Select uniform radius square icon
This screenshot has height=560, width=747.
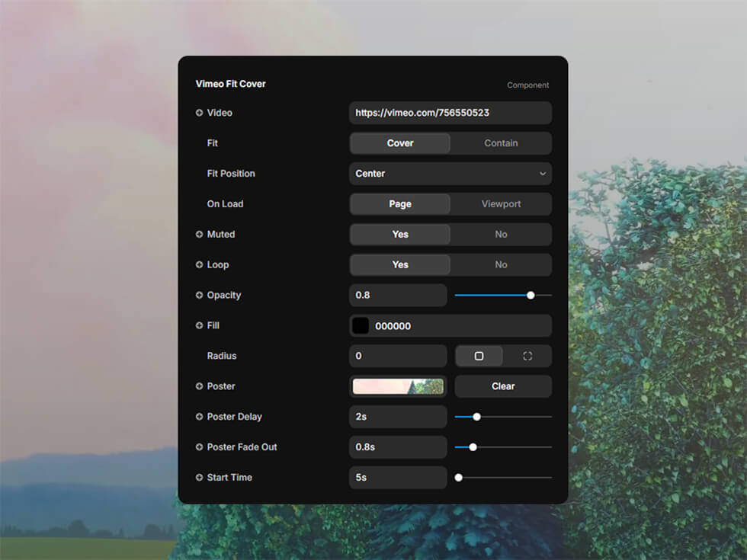point(479,357)
